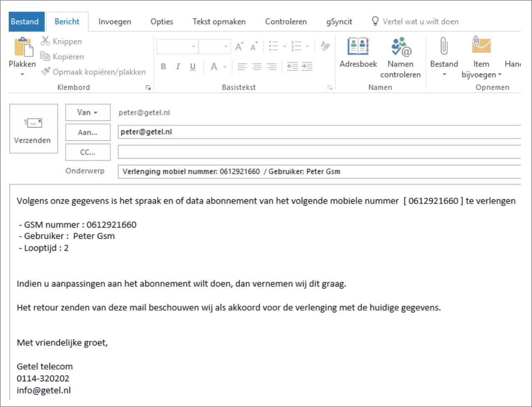532x407 pixels.
Task: Click the decrease font size icon
Action: click(x=254, y=46)
